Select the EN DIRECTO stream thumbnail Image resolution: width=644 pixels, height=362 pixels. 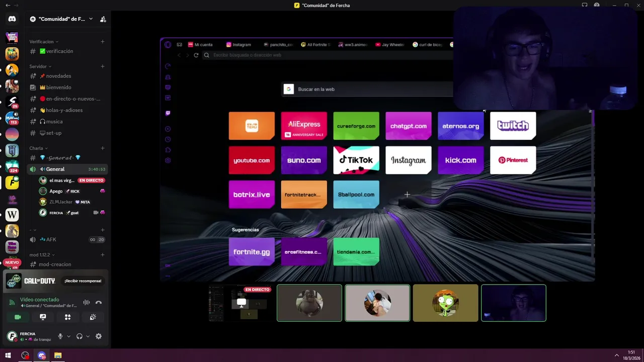click(x=241, y=303)
